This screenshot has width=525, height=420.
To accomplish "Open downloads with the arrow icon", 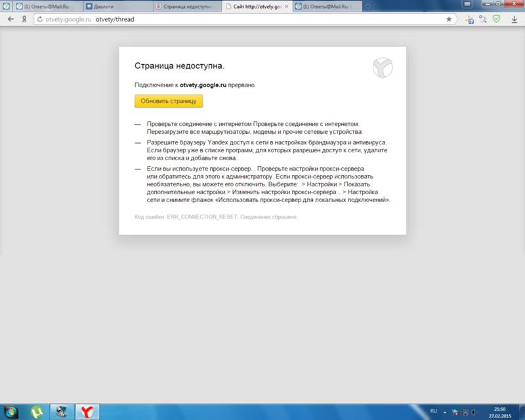I will pyautogui.click(x=514, y=20).
